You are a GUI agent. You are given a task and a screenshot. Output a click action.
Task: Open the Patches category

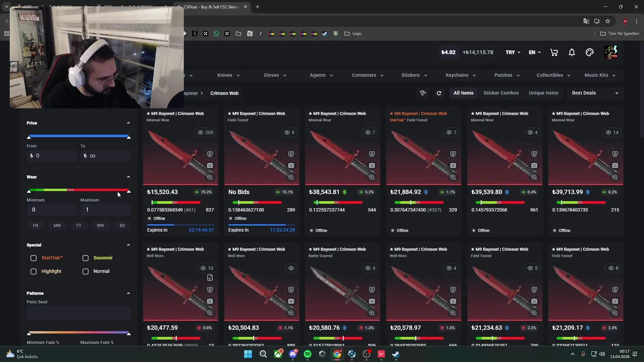point(507,75)
